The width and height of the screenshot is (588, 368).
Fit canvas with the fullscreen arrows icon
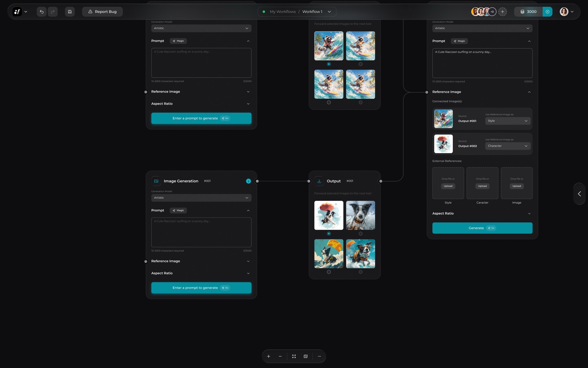294,356
